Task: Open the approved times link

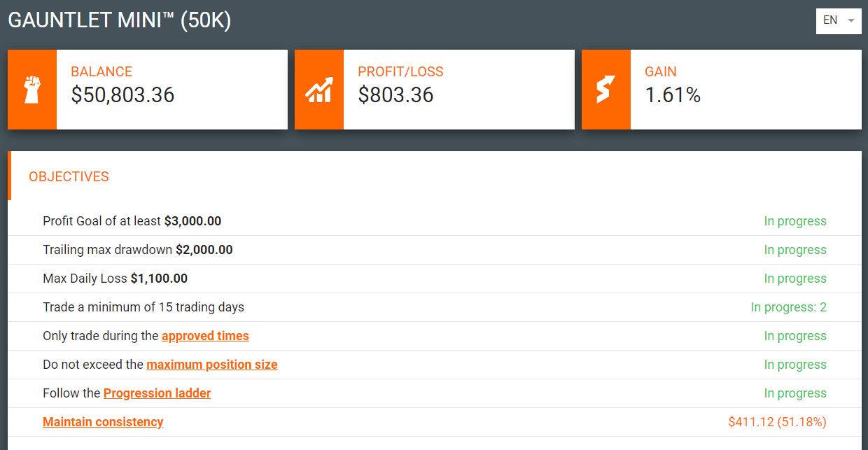Action: click(205, 336)
